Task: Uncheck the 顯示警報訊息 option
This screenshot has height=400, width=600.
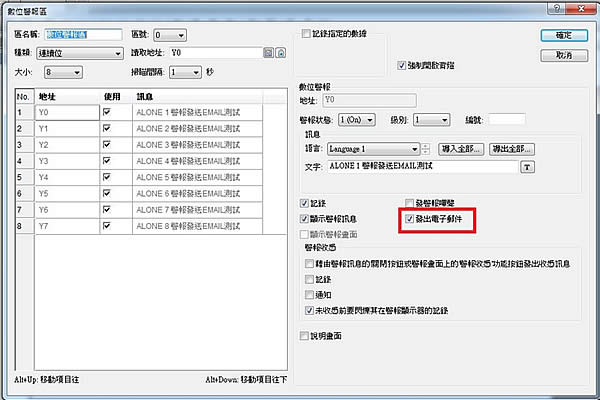Action: [x=306, y=218]
